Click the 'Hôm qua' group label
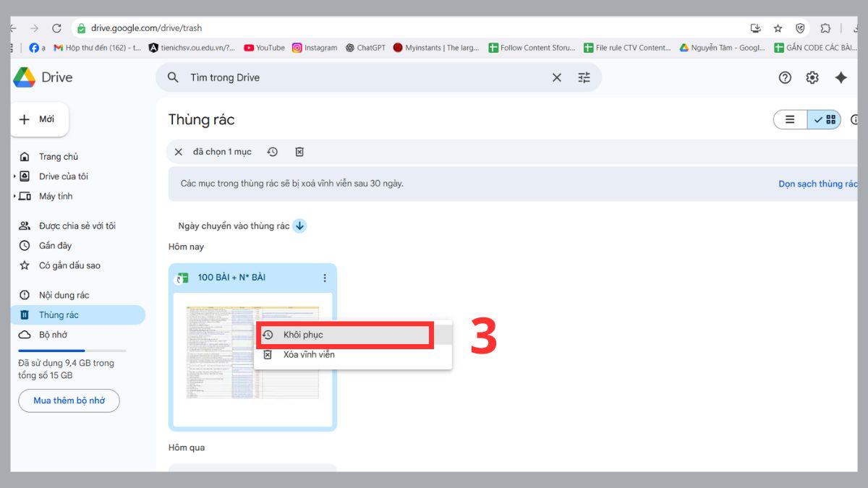The height and width of the screenshot is (488, 868). pyautogui.click(x=187, y=448)
